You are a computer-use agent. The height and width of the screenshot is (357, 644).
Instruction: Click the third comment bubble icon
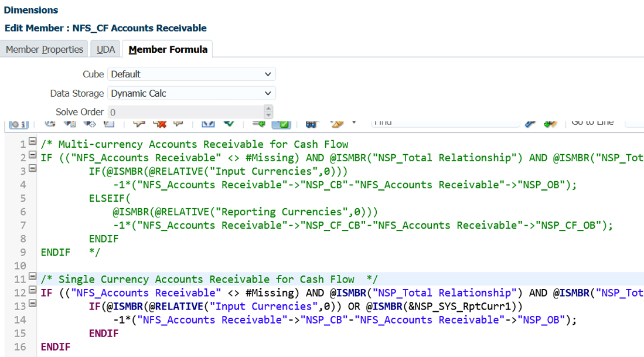click(178, 123)
